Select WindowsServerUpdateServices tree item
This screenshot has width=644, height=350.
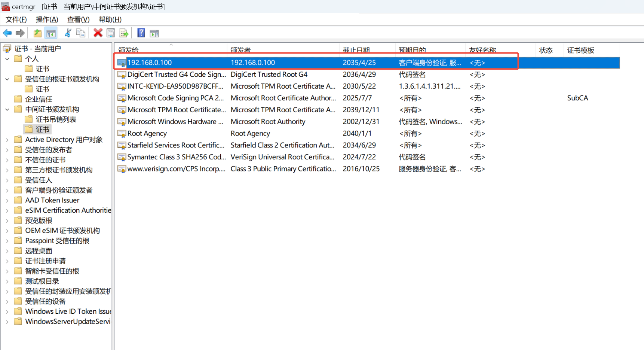coord(68,322)
